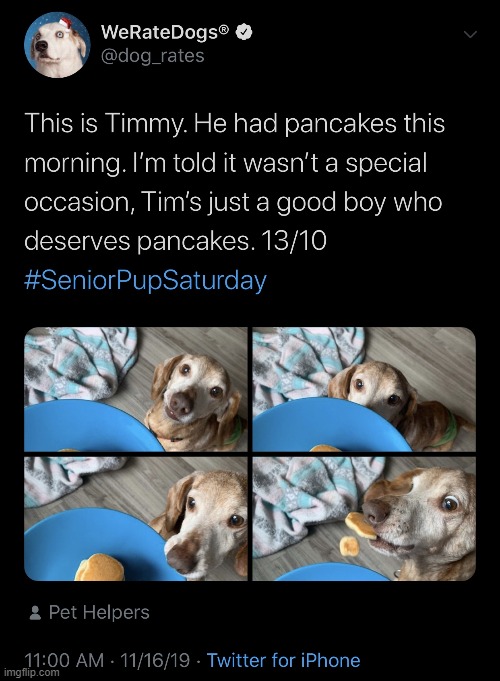The image size is (500, 681).
Task: Click the @dog_rates handle
Action: coord(152,56)
